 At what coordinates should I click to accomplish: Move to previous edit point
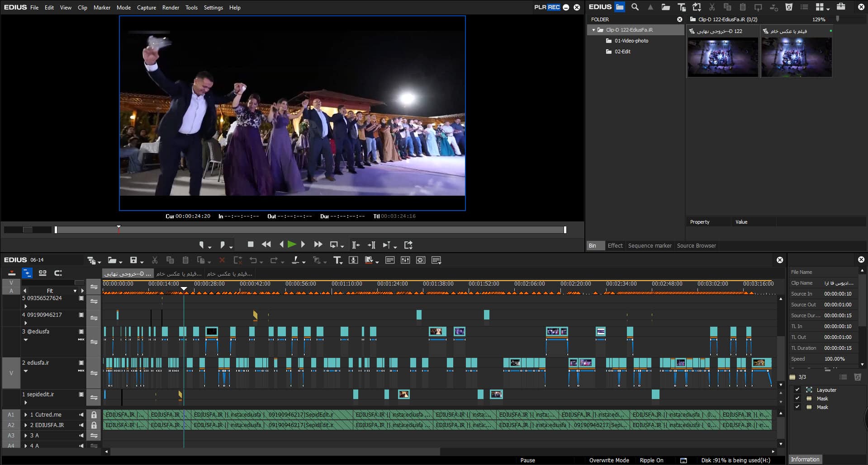point(356,245)
